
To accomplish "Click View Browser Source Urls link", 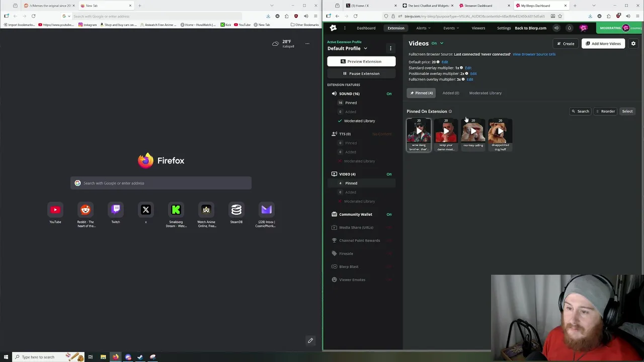I will [534, 54].
